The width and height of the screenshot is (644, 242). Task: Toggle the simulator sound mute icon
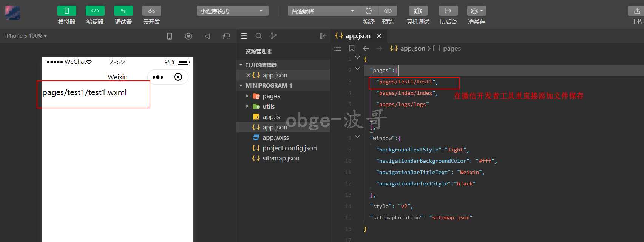pyautogui.click(x=207, y=36)
